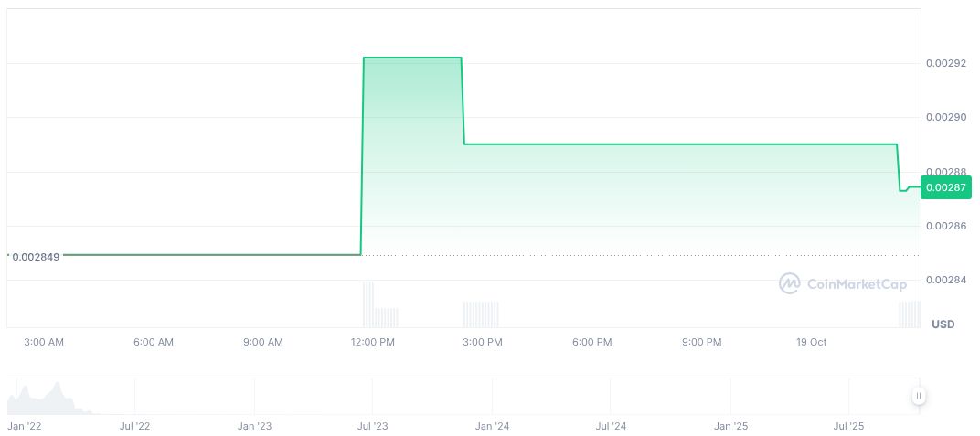
Task: Select the 12:00 PM time axis label
Action: pyautogui.click(x=372, y=342)
